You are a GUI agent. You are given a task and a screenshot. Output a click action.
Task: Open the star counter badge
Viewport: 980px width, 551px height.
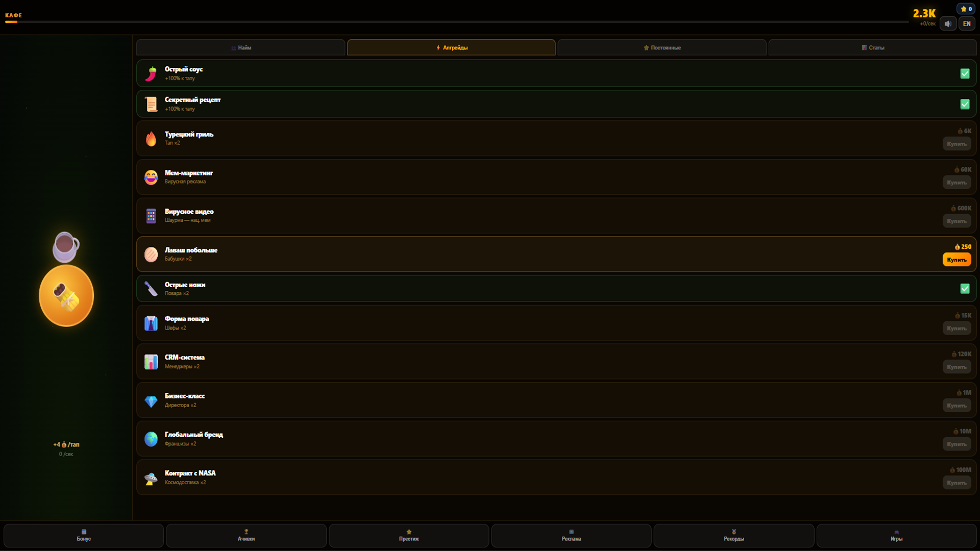(966, 9)
